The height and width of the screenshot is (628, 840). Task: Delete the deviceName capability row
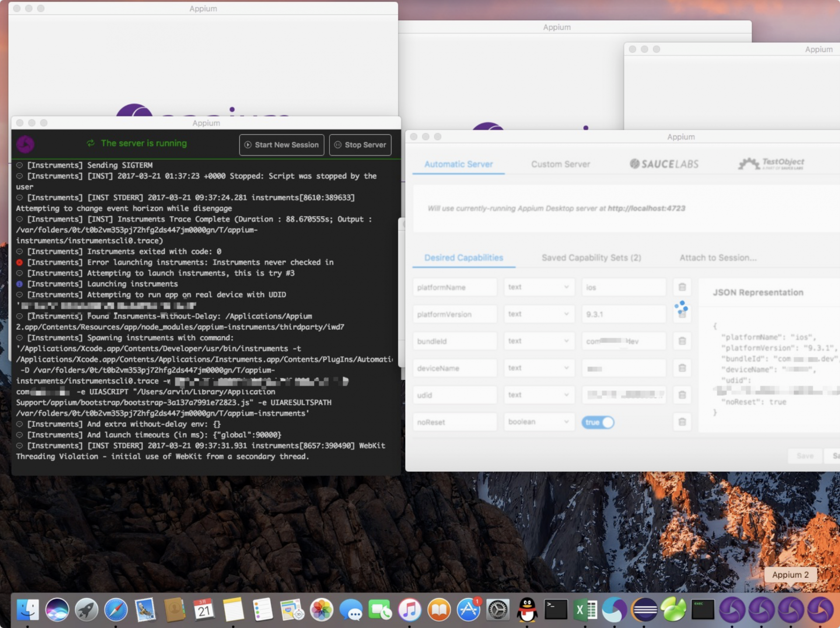tap(682, 368)
